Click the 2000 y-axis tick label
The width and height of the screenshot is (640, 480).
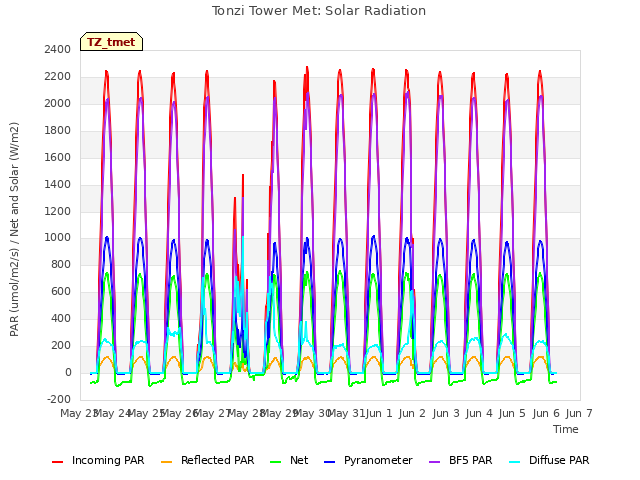click(58, 104)
